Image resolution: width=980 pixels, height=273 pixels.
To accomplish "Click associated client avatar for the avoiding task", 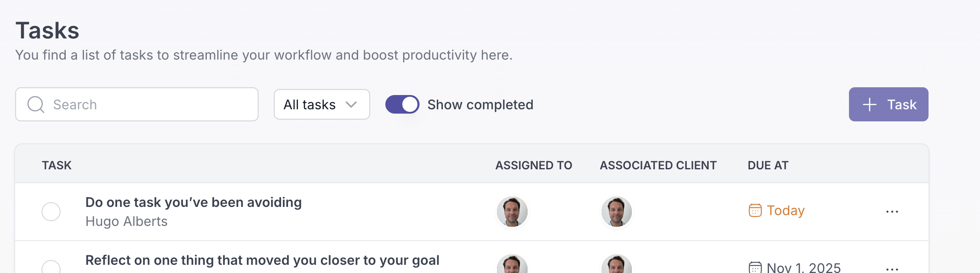I will coord(616,212).
